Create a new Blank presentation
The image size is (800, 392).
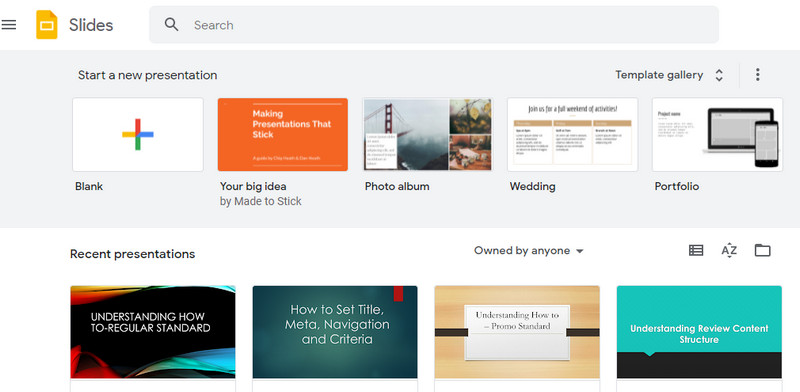(x=138, y=134)
